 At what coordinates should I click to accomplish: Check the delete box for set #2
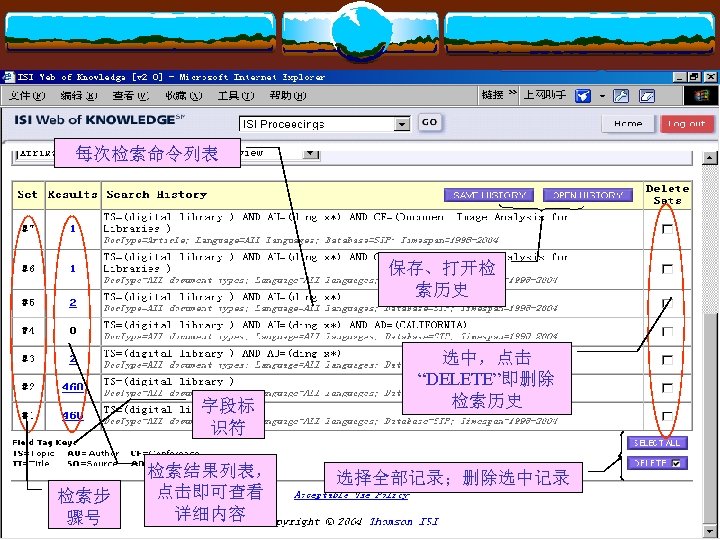(667, 388)
